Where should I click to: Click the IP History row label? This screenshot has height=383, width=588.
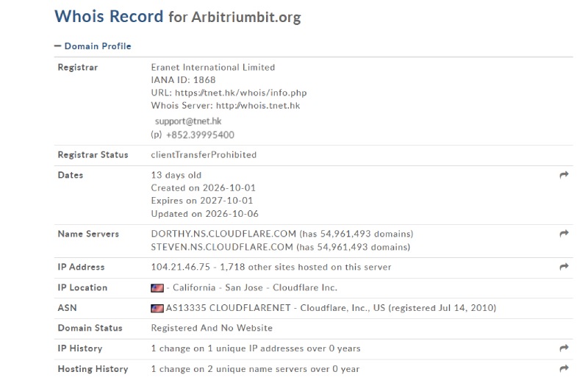pyautogui.click(x=80, y=348)
